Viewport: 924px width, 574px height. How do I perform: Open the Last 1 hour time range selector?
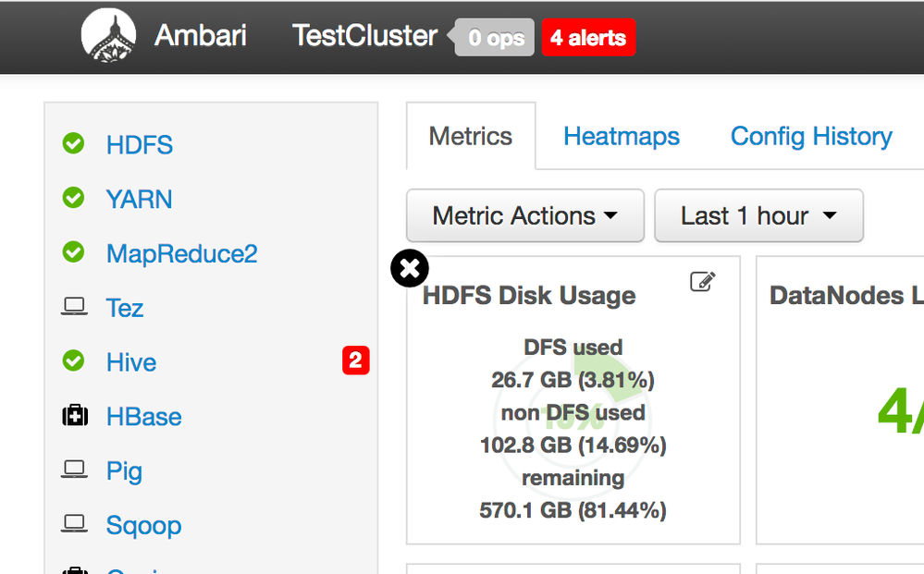tap(758, 215)
